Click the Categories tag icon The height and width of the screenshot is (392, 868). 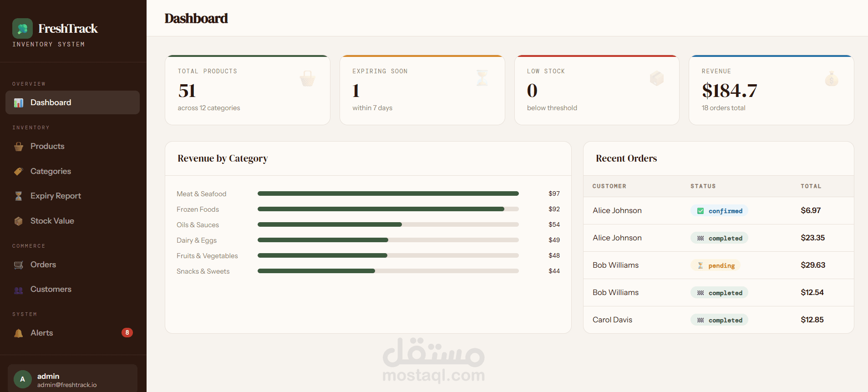point(19,172)
